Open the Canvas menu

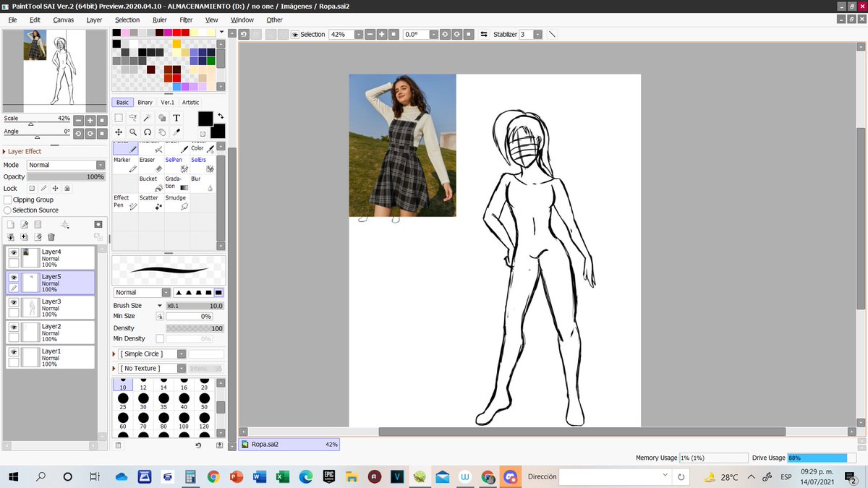(x=63, y=20)
